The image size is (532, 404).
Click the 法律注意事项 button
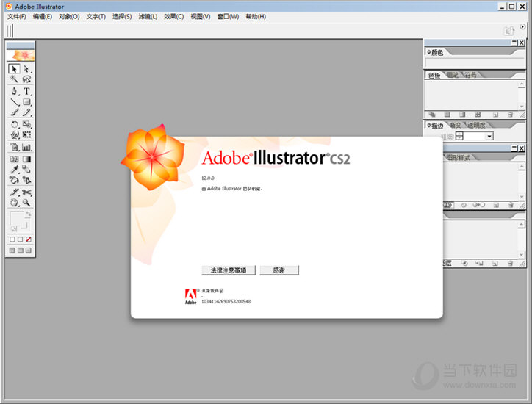click(229, 270)
